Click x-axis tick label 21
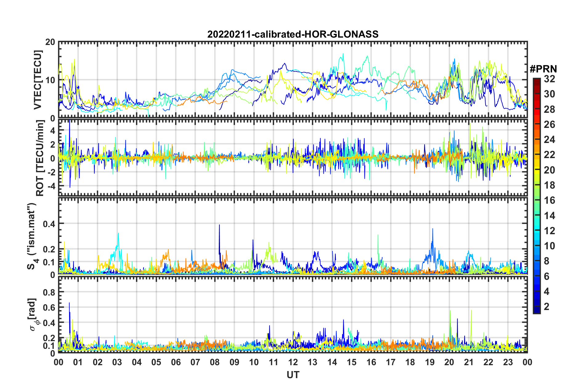The height and width of the screenshot is (392, 586). pos(469,362)
